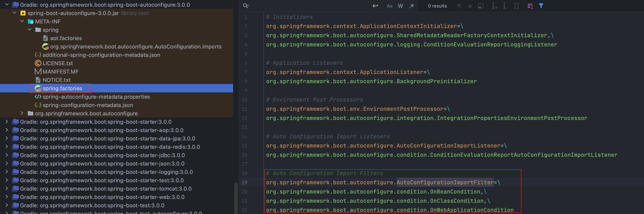Click the Spring icon beside AutoConfiguration.imports
This screenshot has width=644, height=214.
pos(45,46)
